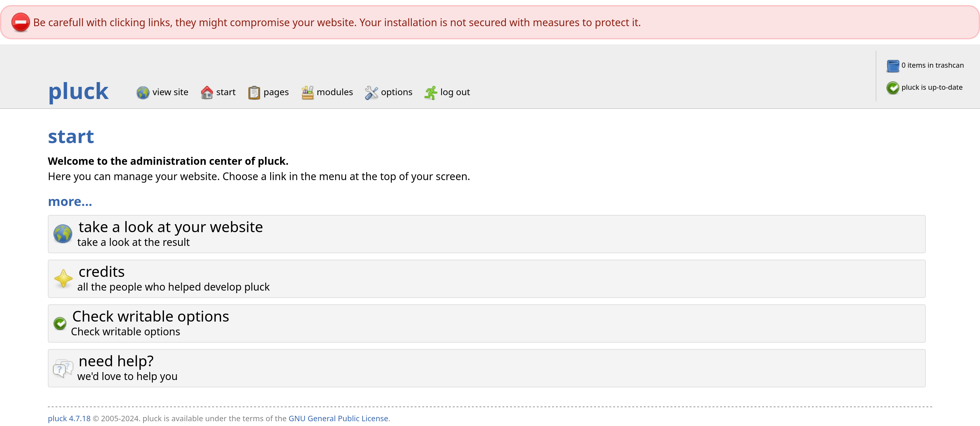Click the globe icon beside view site
980x426 pixels.
coord(143,93)
